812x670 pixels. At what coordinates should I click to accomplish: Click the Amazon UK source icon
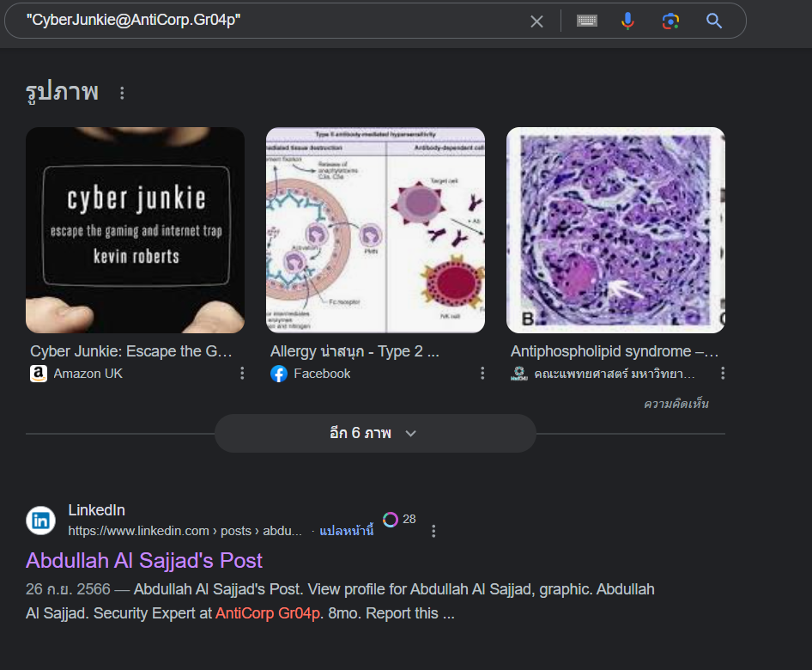39,374
